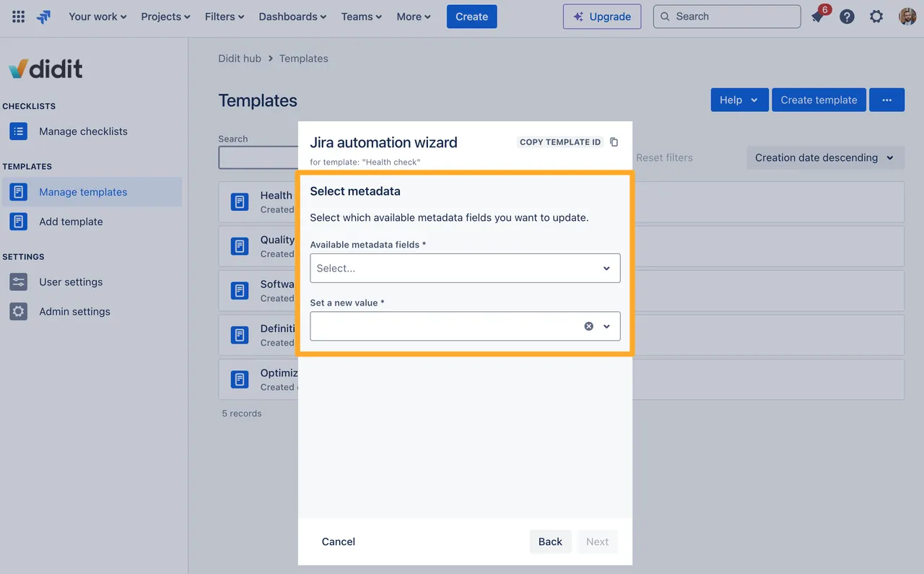Click the "5 records" text

coord(242,414)
